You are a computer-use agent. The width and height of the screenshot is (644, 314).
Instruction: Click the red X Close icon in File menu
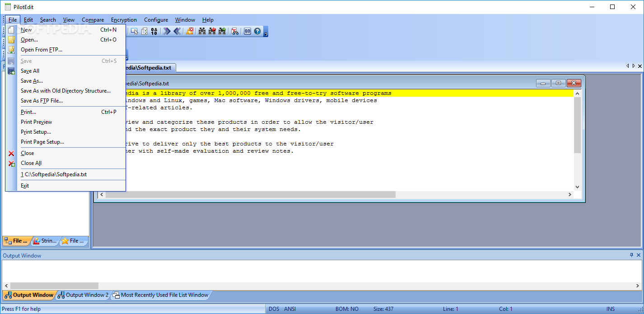coord(11,153)
